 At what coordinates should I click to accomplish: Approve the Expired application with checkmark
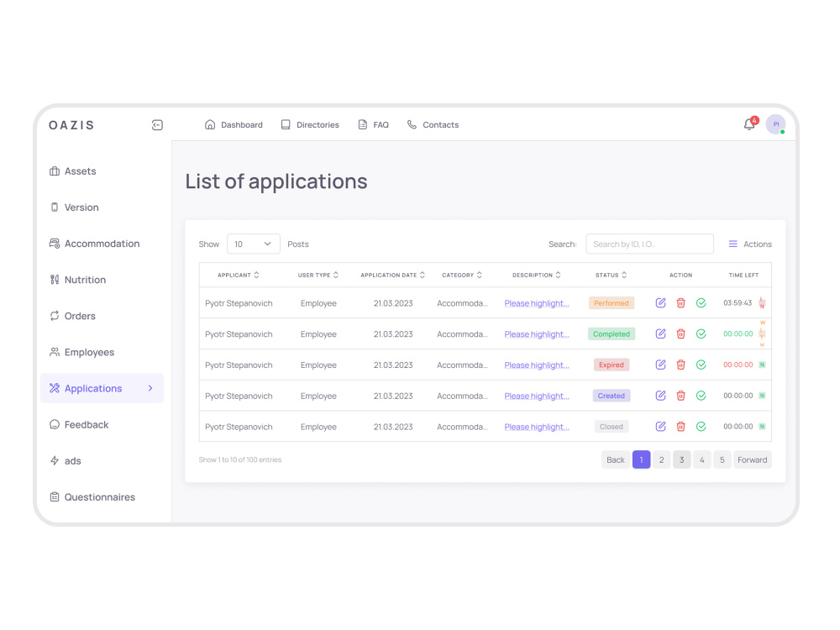[701, 365]
